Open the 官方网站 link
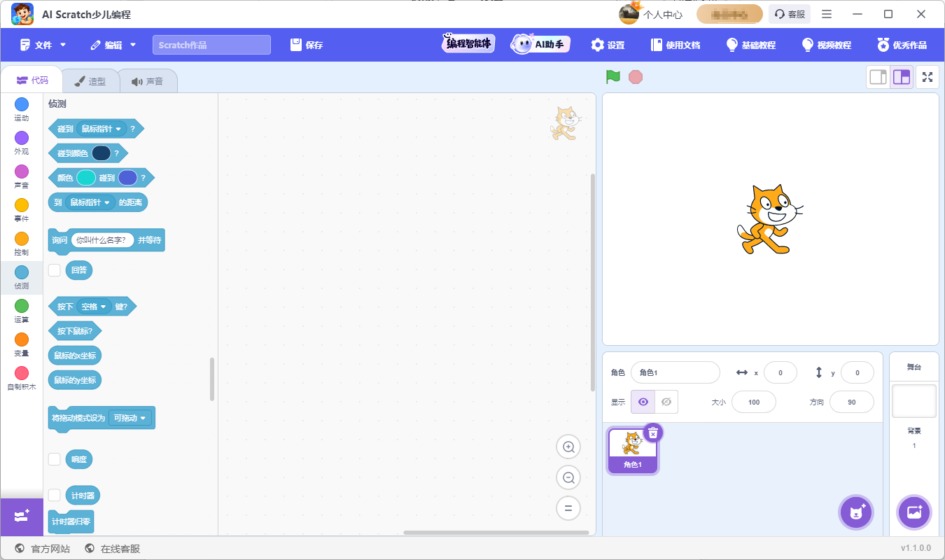The image size is (945, 560). coord(42,549)
